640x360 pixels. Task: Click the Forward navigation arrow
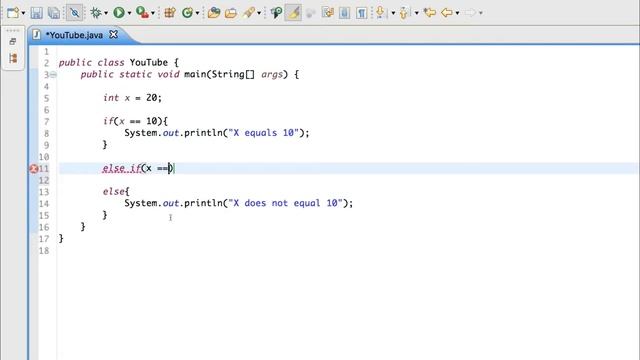click(x=470, y=13)
